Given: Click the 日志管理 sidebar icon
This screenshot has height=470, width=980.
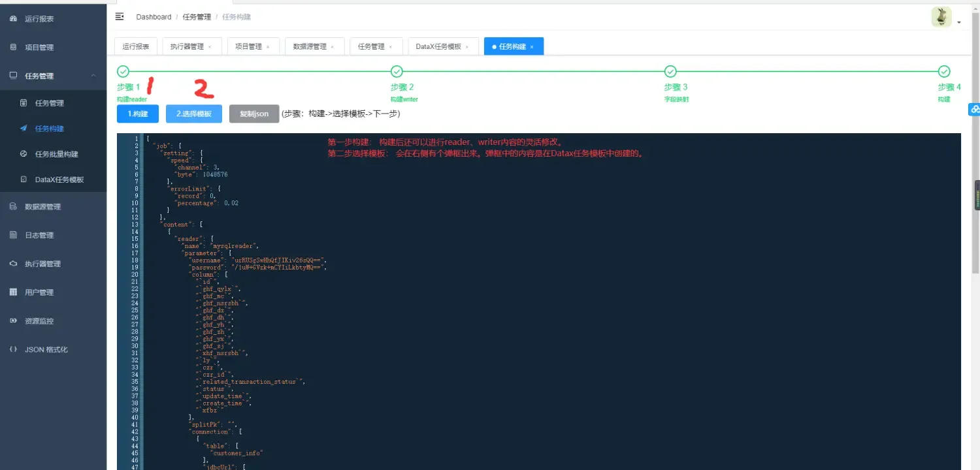Looking at the screenshot, I should [14, 234].
